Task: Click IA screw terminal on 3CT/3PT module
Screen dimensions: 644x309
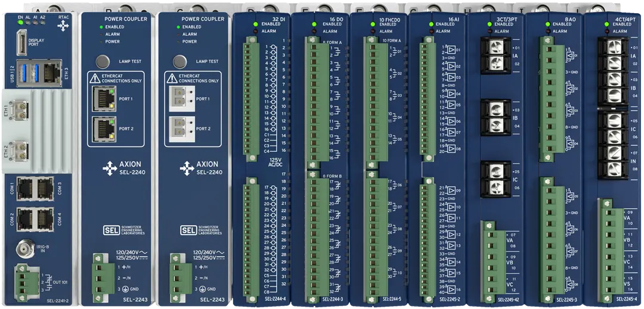Action: click(496, 56)
